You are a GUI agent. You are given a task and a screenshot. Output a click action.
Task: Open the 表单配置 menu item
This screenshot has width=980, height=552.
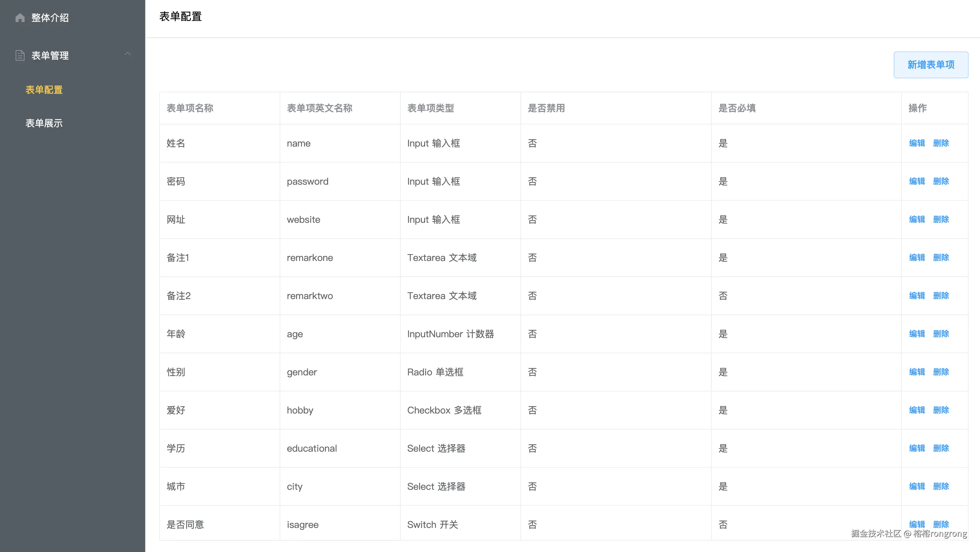coord(44,90)
